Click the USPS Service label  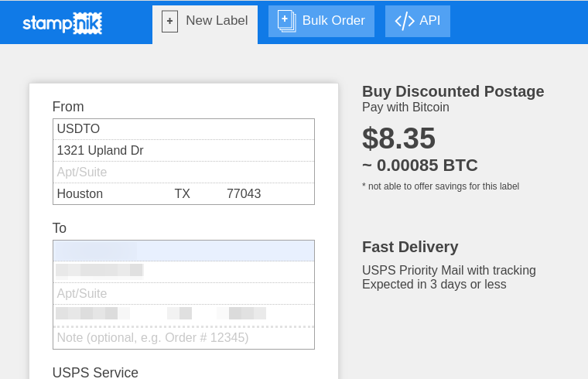(x=95, y=373)
